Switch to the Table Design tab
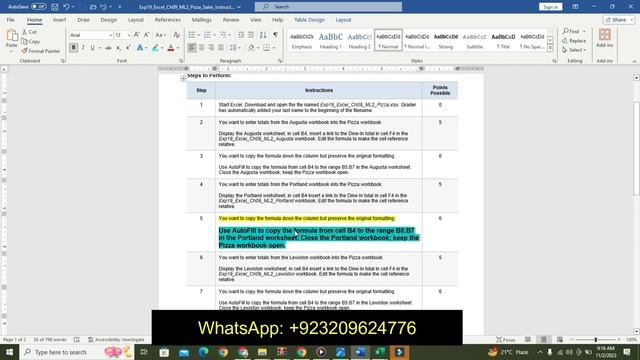 pyautogui.click(x=309, y=20)
